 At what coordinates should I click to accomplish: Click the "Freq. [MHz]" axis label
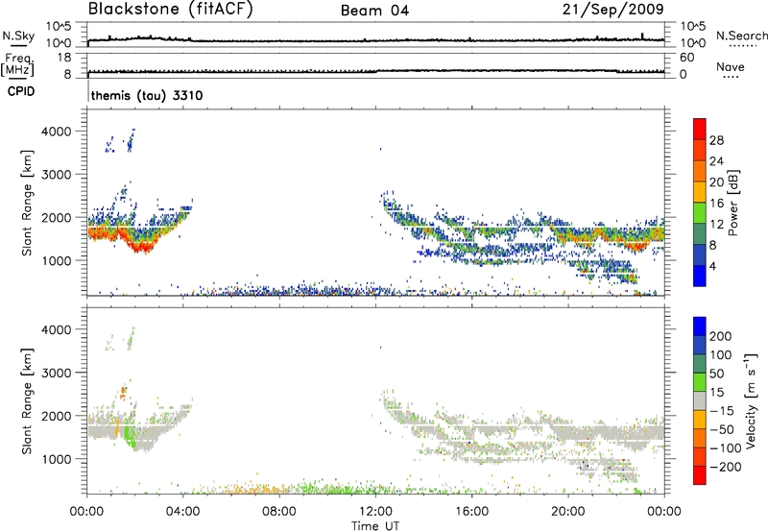coord(17,64)
